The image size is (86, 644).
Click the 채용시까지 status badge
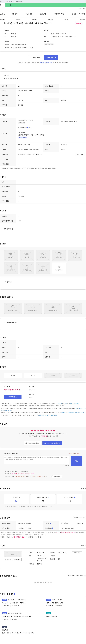(78, 24)
